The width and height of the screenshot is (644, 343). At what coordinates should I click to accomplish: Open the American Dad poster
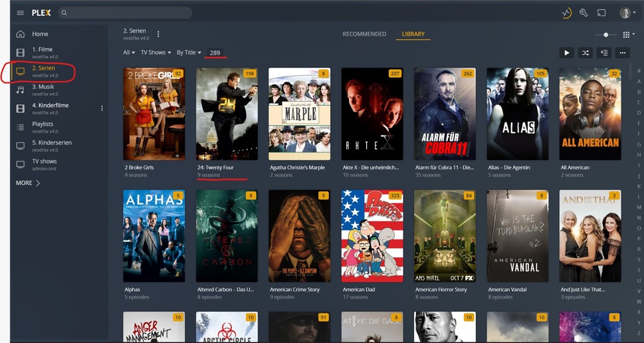[x=372, y=236]
